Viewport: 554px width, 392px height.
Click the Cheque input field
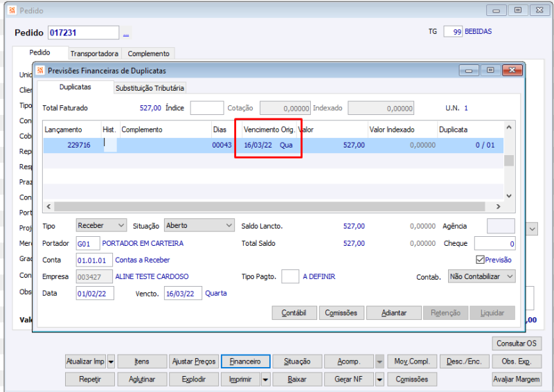click(x=494, y=244)
